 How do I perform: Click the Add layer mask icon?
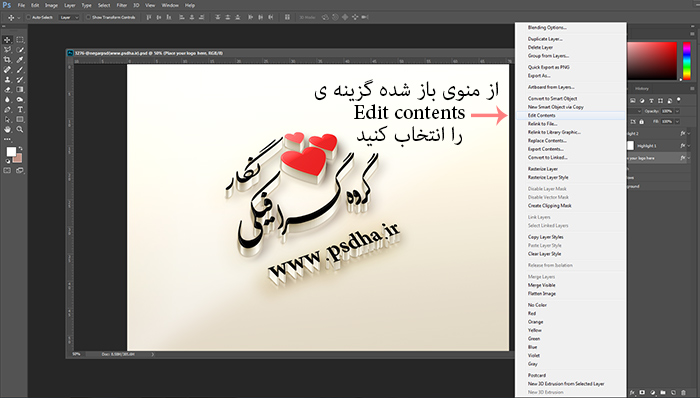(642, 393)
